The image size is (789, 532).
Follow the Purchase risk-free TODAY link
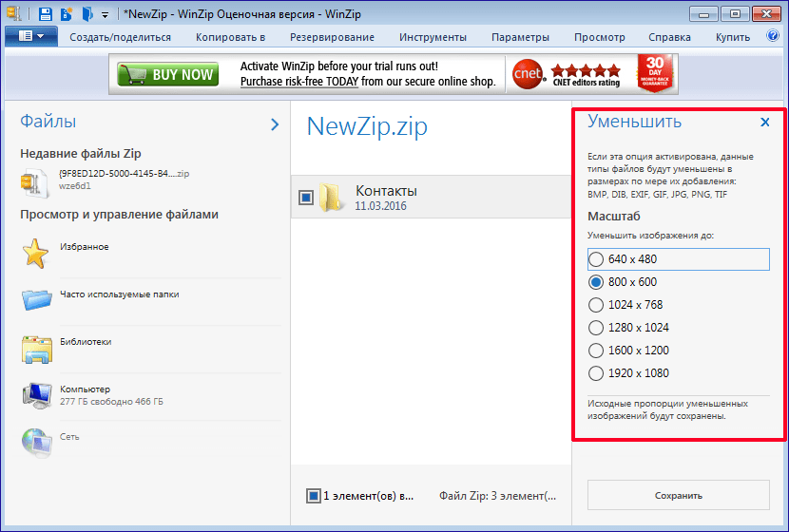299,82
